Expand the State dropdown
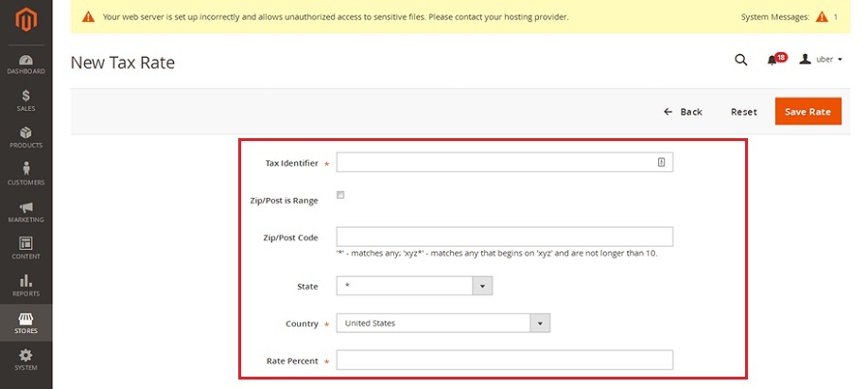This screenshot has height=389, width=868. (x=414, y=286)
